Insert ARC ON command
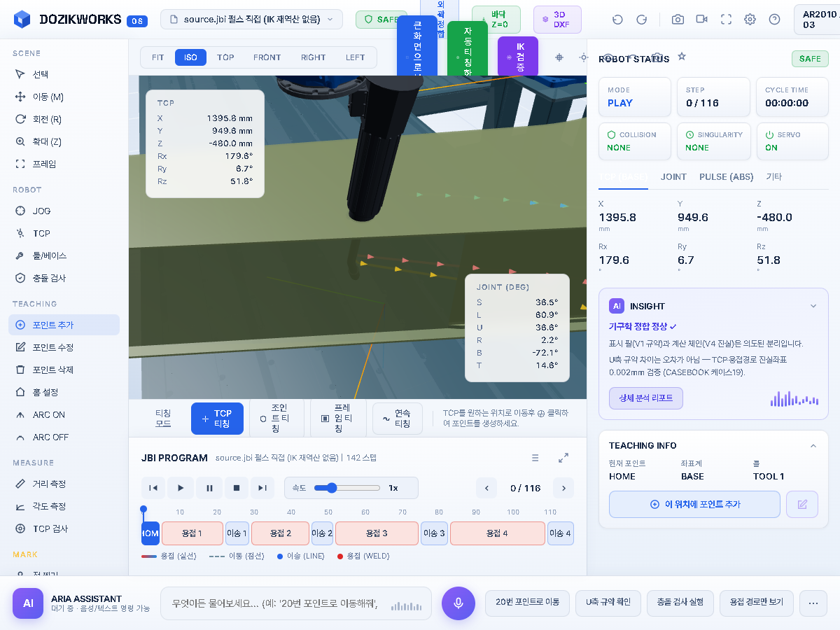This screenshot has height=630, width=840. click(64, 414)
